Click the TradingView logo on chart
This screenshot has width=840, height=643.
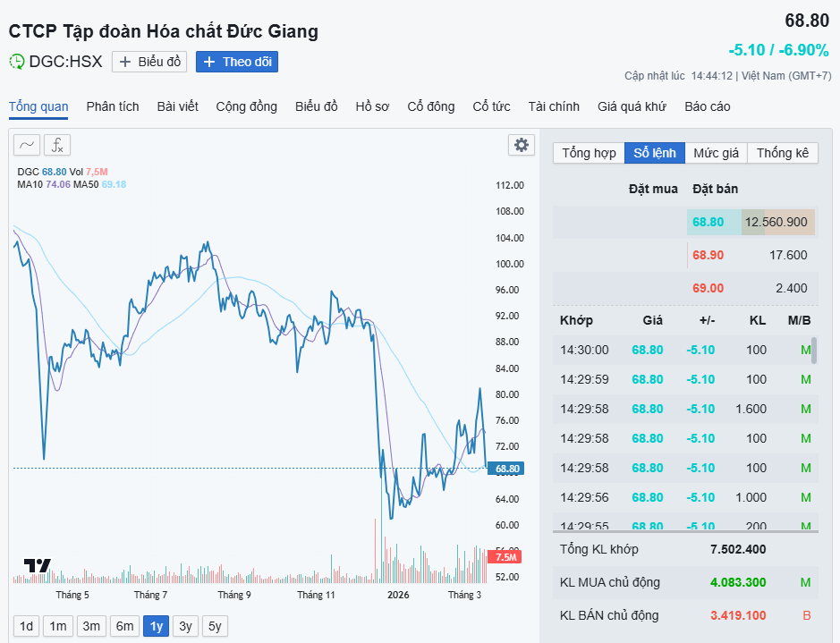pos(38,565)
